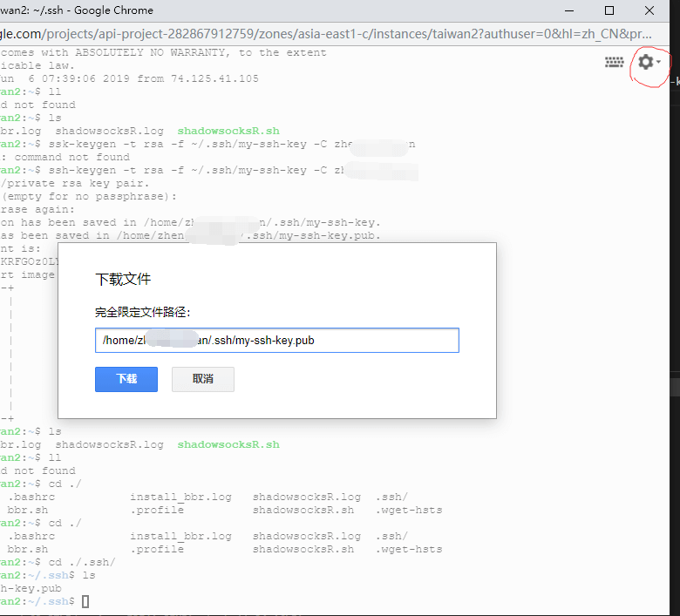Expand the small arrow beside the gear
Viewport: 680px width, 616px height.
659,62
